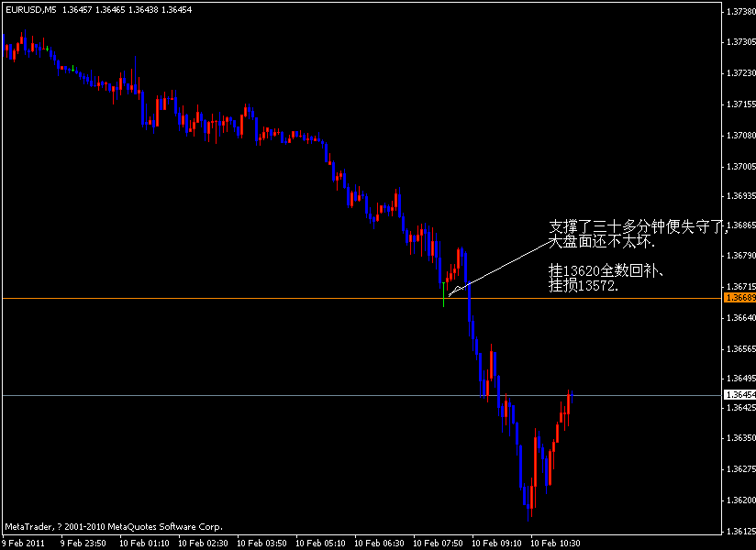
Task: Select the 1.36457 open value in header
Action: (x=77, y=10)
